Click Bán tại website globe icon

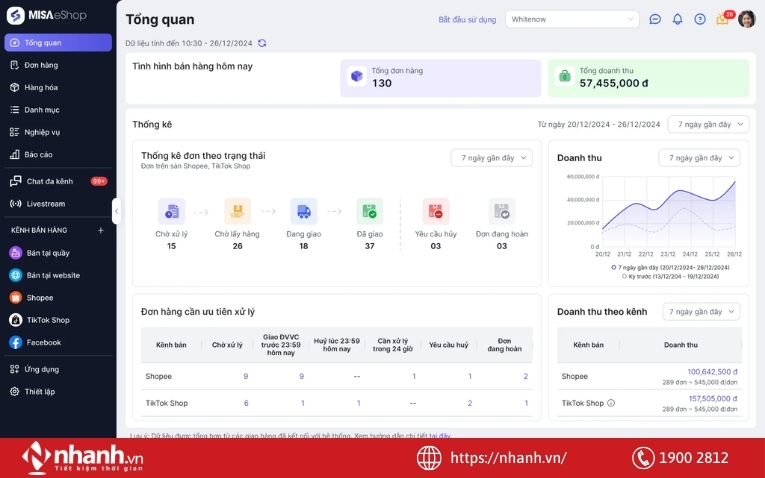coord(16,275)
